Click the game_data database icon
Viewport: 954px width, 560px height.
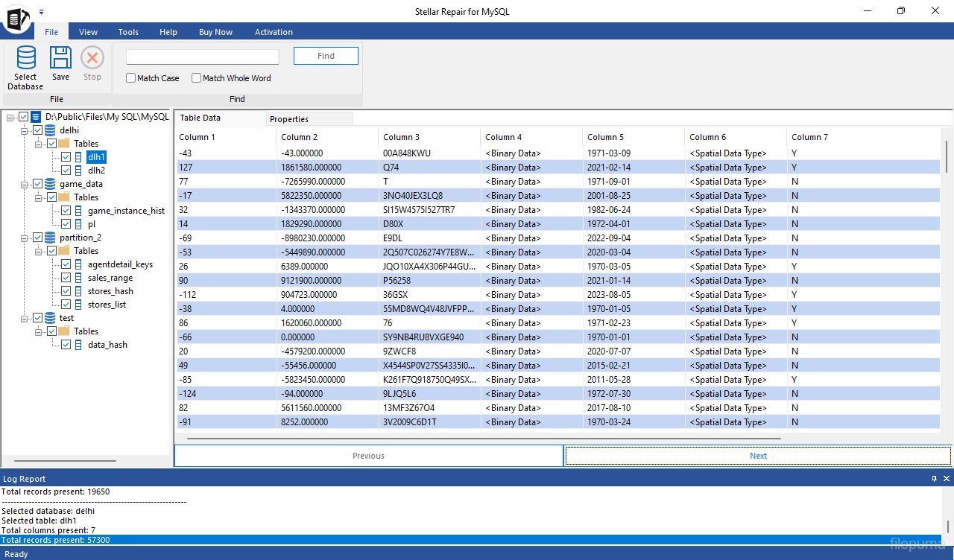click(50, 184)
